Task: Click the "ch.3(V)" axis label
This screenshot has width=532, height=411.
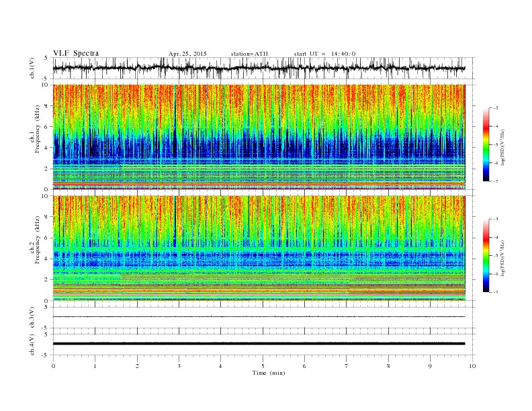Action: 32,318
